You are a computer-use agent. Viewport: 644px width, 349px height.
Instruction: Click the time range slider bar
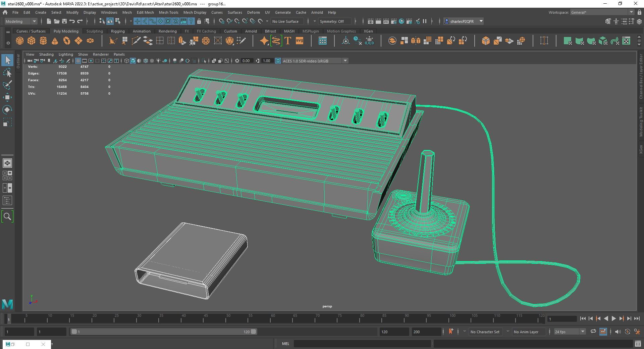(x=164, y=332)
